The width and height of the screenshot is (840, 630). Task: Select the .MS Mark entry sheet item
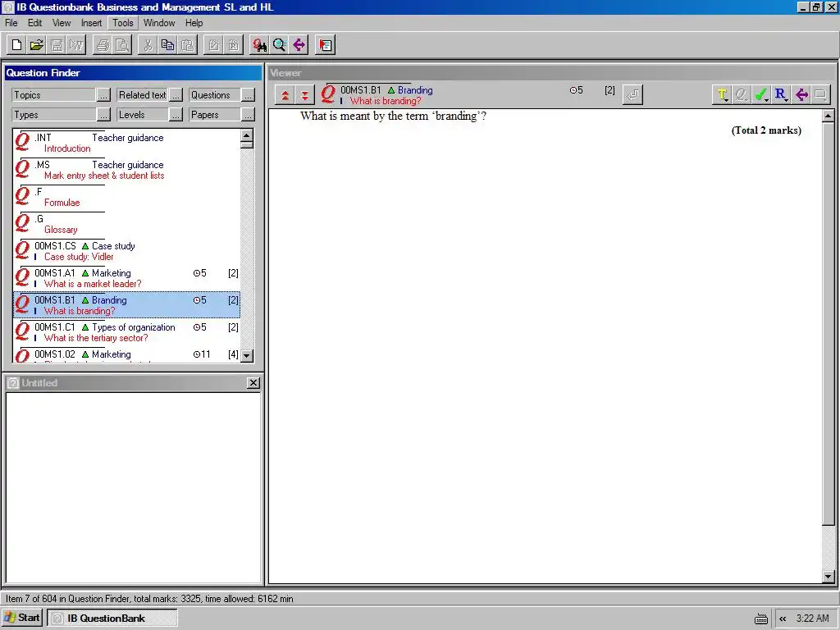(x=126, y=170)
